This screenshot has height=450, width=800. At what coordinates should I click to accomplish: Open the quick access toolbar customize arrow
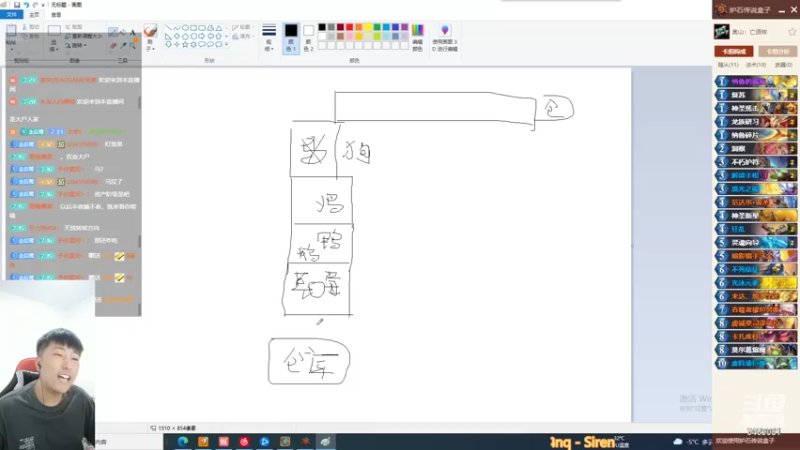(x=43, y=5)
